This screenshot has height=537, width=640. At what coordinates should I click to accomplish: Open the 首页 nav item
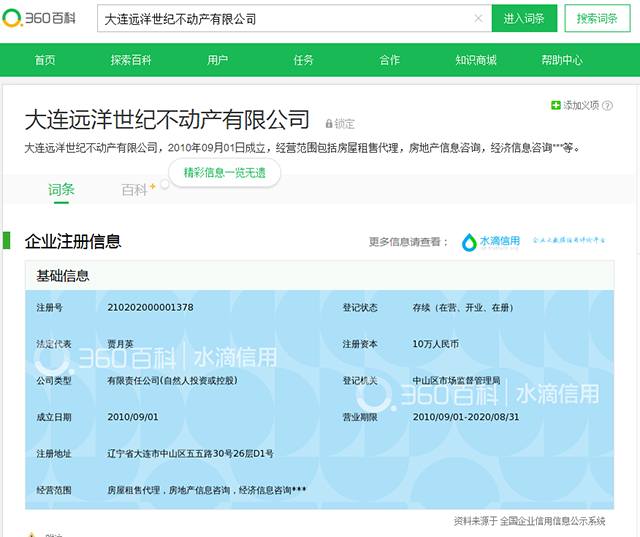44,60
